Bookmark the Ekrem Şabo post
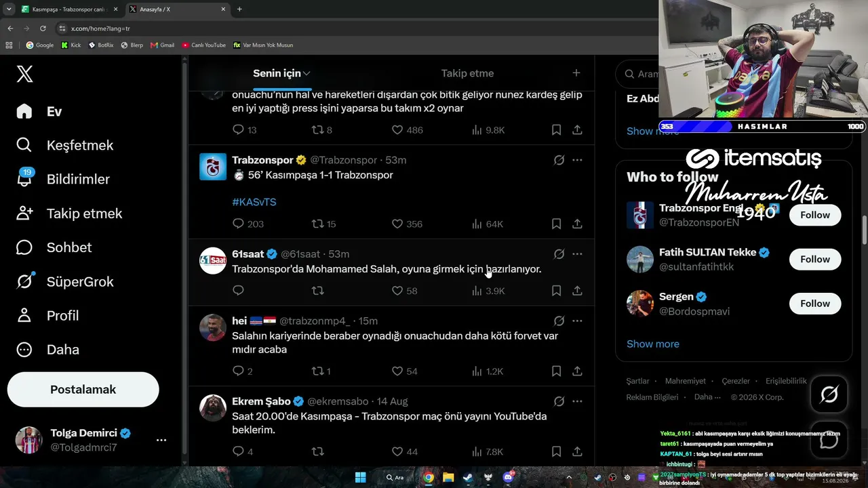The height and width of the screenshot is (488, 868). [556, 451]
